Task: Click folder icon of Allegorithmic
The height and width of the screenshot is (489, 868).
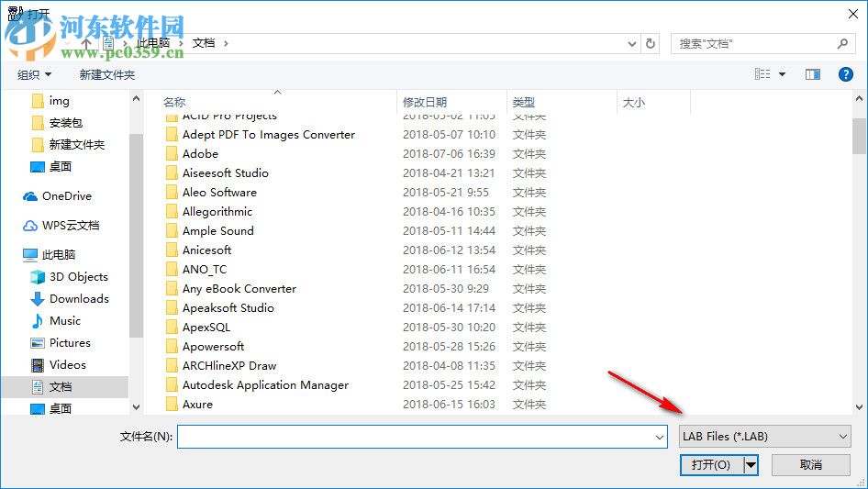Action: tap(172, 212)
